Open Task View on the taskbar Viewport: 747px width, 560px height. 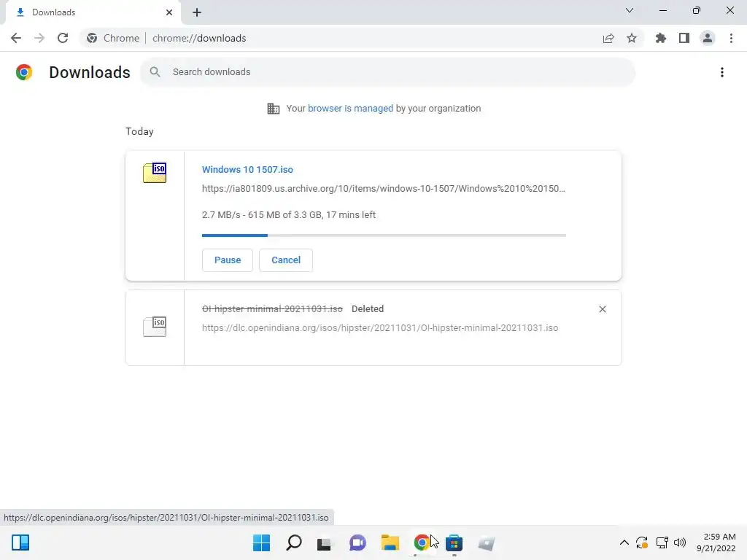(325, 542)
